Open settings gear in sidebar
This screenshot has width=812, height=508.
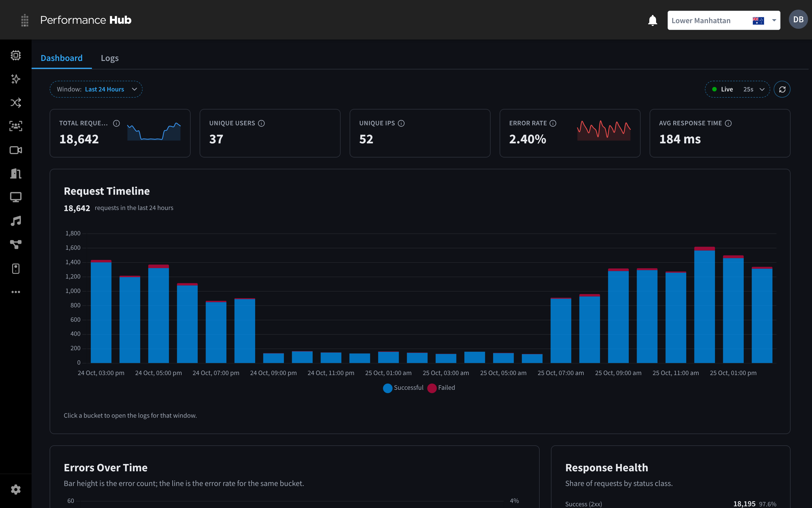16,489
